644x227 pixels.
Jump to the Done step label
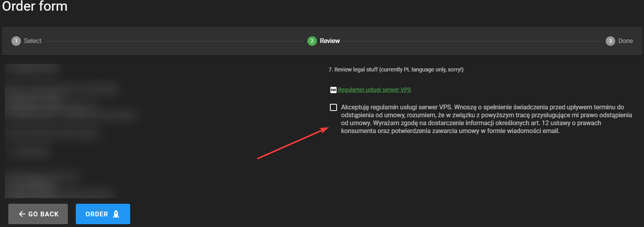tap(625, 41)
